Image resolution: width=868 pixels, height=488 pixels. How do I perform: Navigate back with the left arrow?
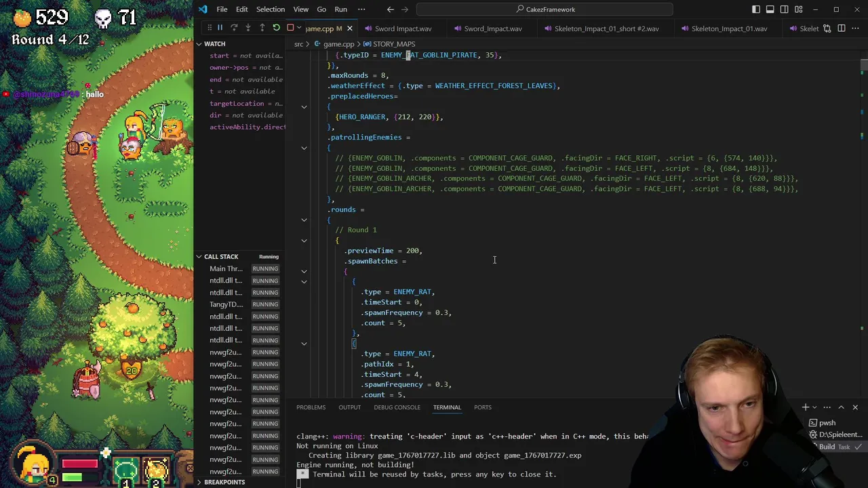pyautogui.click(x=390, y=9)
